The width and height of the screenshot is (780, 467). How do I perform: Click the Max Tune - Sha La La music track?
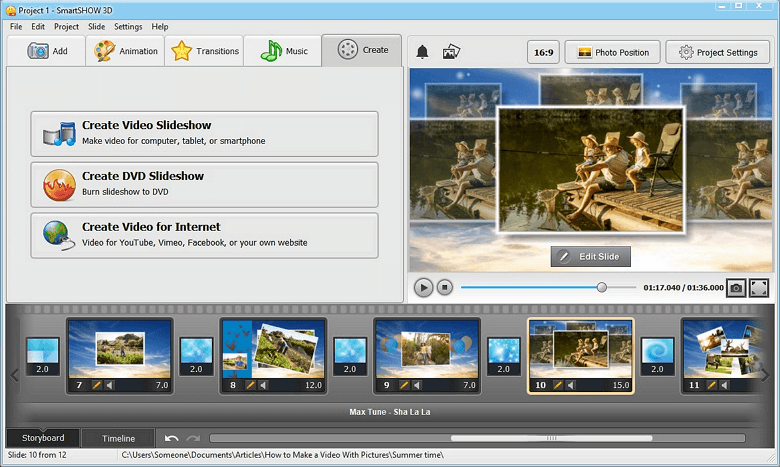(390, 412)
